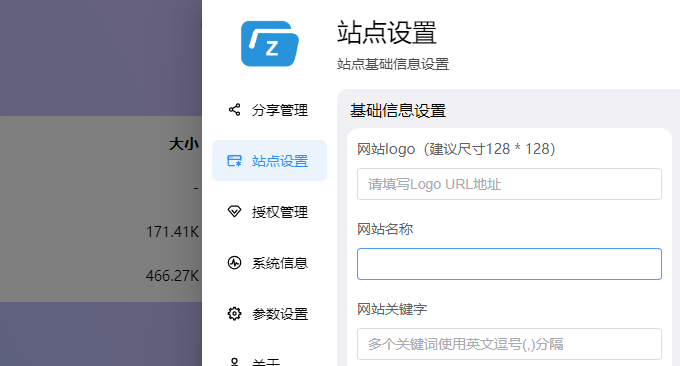Viewport: 680px width, 366px height.
Task: Click the 大小 column header in background
Action: pyautogui.click(x=184, y=144)
